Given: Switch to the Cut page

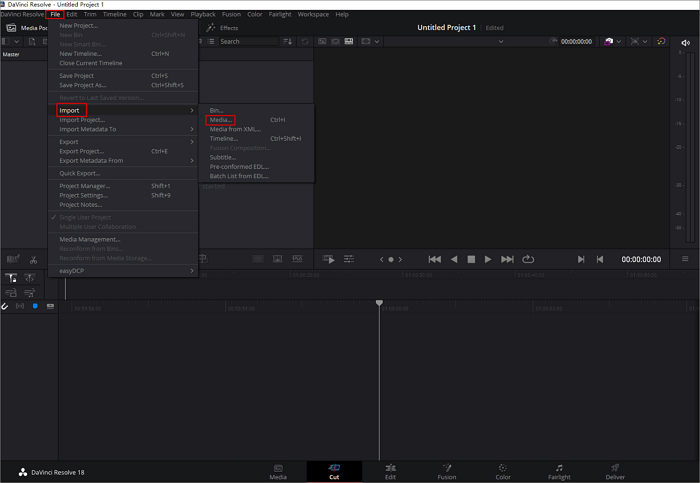Looking at the screenshot, I should [x=334, y=472].
